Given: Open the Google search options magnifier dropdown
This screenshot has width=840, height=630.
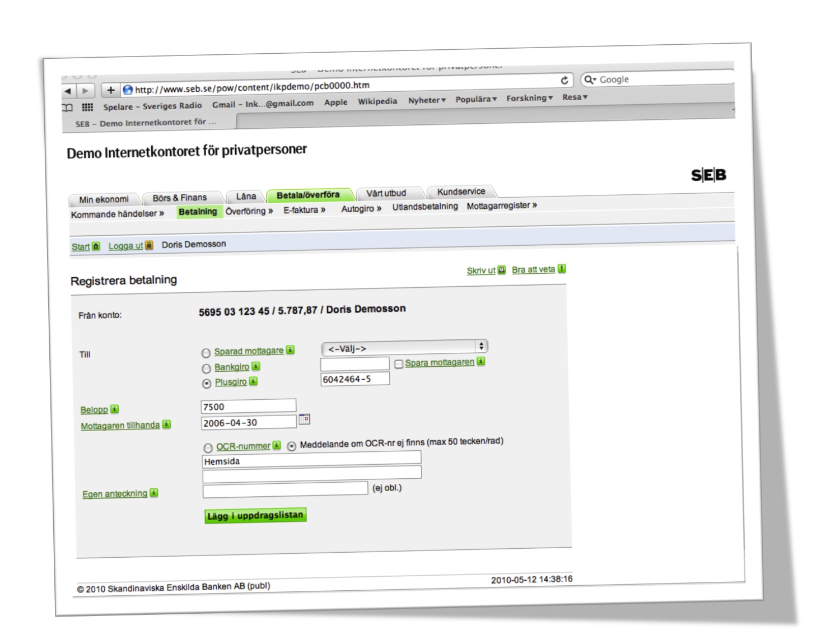Looking at the screenshot, I should (x=590, y=80).
